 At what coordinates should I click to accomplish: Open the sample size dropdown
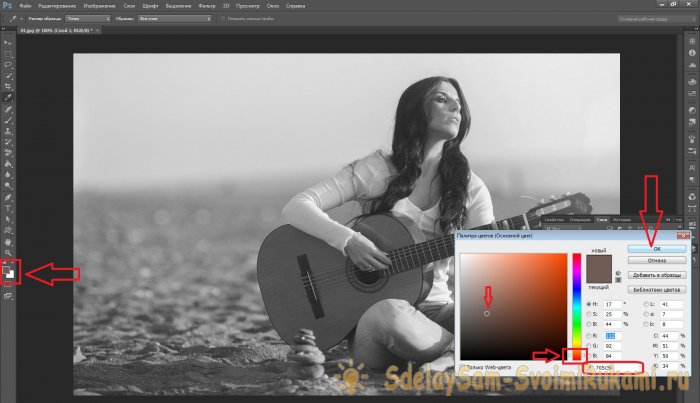88,19
